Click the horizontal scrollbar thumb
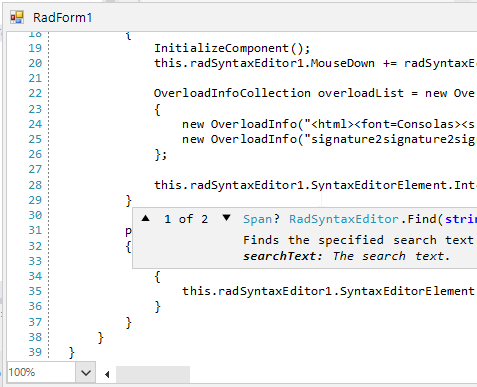477x387 pixels. [x=153, y=374]
